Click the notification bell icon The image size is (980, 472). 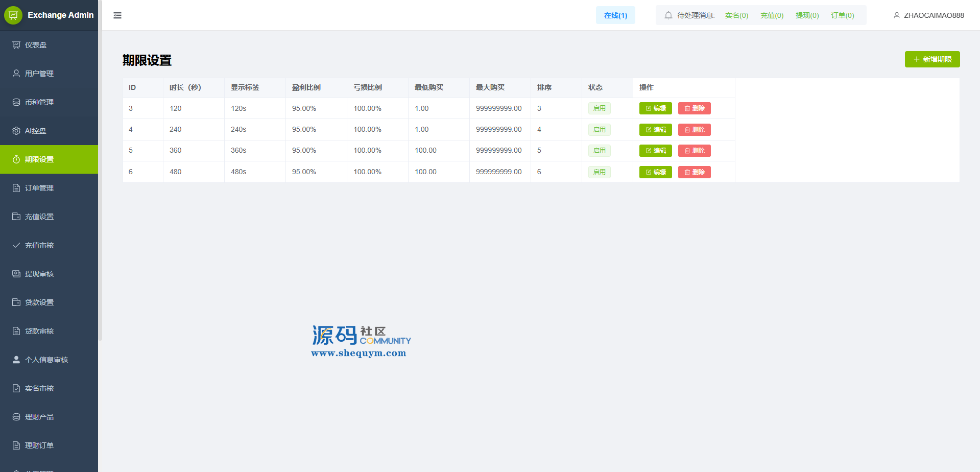click(x=668, y=15)
